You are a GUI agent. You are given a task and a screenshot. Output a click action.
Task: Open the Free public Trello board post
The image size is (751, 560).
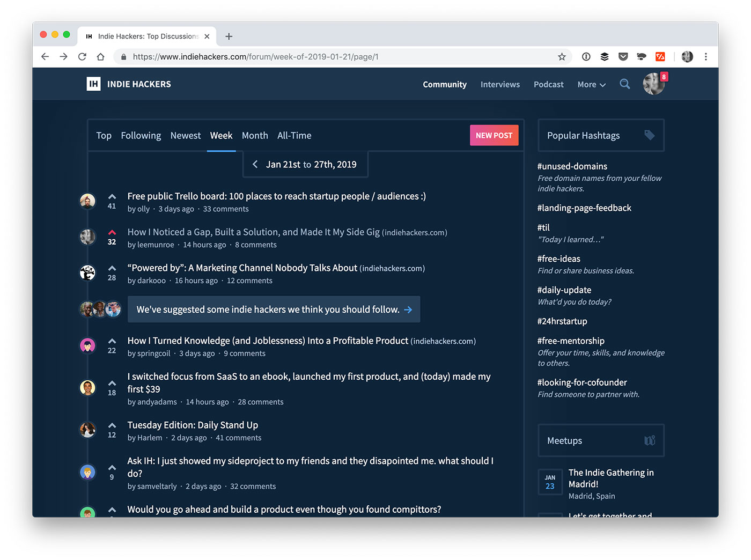277,196
